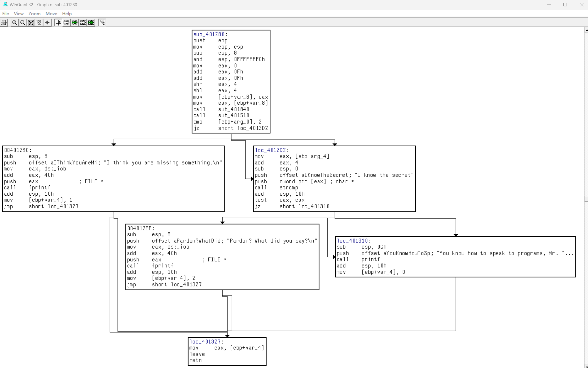
Task: Minimize the WinGraph32 window
Action: pyautogui.click(x=549, y=5)
